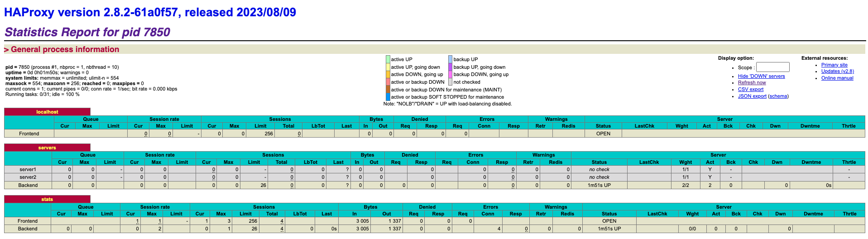Image resolution: width=868 pixels, height=239 pixels.
Task: Click the Hide 'DOWN' servers link
Action: pos(761,76)
